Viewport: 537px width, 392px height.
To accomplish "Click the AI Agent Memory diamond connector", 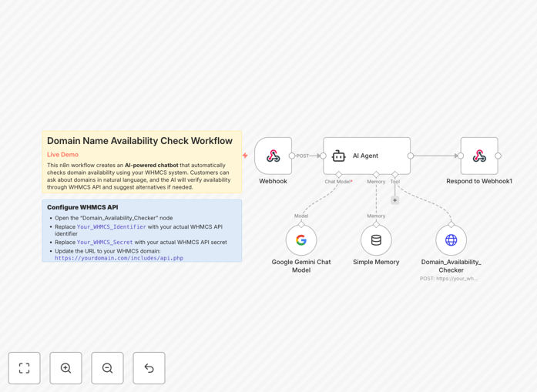I will pyautogui.click(x=376, y=175).
